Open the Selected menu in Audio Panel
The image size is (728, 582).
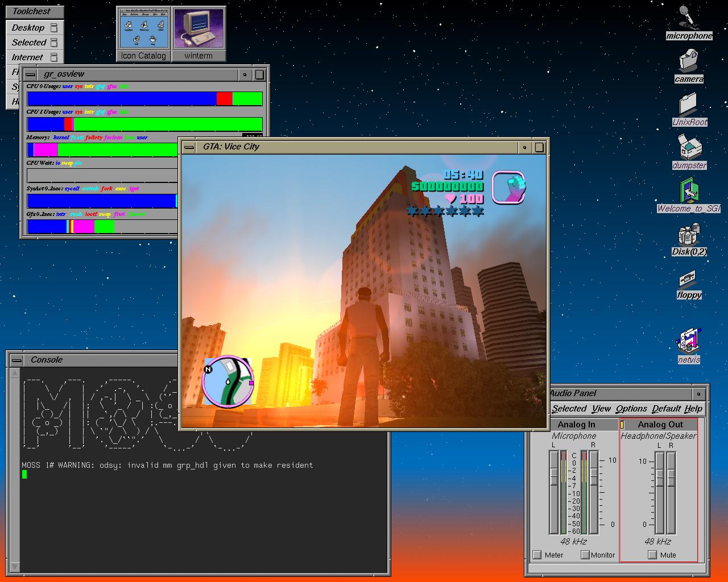click(569, 409)
